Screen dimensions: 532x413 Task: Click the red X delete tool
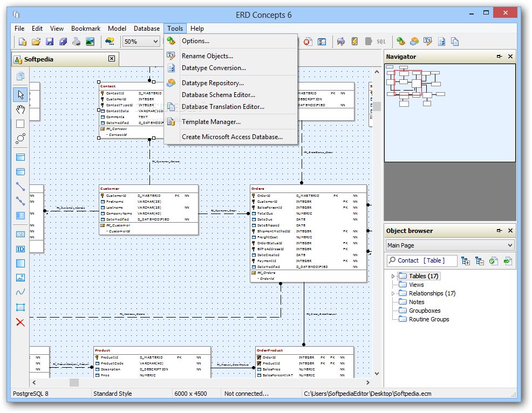[21, 322]
